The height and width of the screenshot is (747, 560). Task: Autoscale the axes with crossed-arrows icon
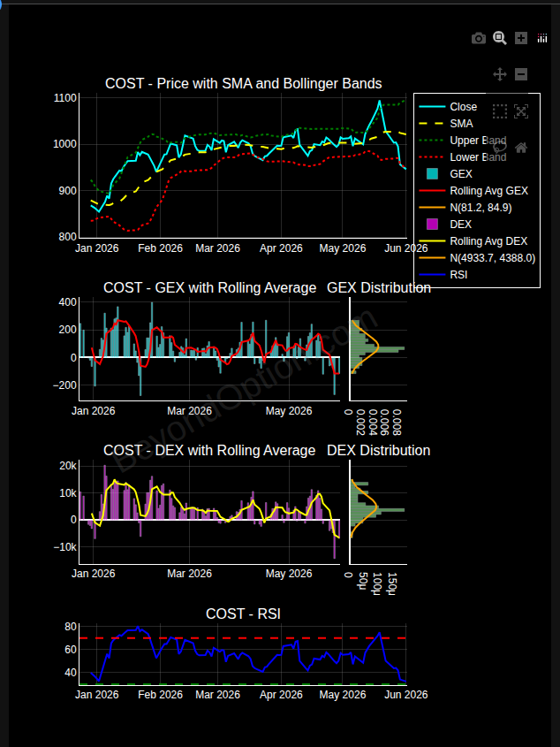tap(521, 111)
